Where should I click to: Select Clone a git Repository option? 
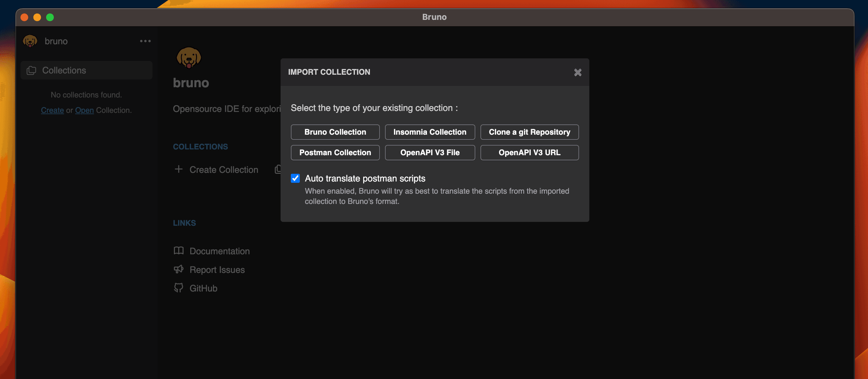pyautogui.click(x=529, y=132)
